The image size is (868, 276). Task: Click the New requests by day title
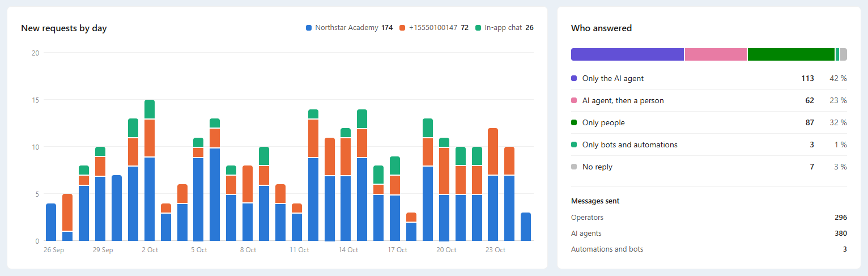click(64, 28)
